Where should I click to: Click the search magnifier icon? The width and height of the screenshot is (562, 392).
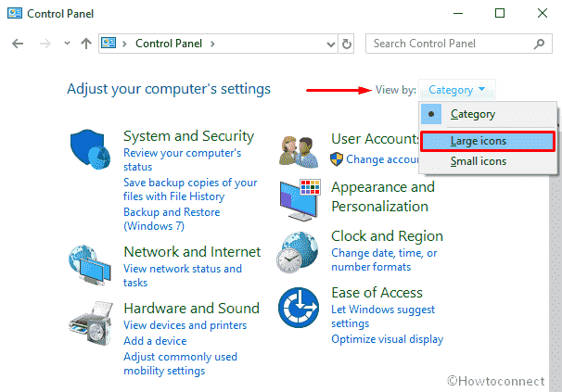539,44
